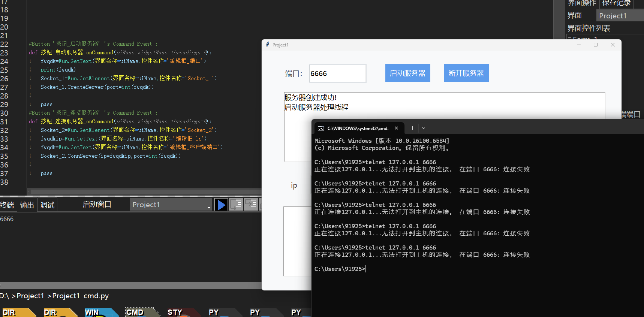Image resolution: width=644 pixels, height=317 pixels.
Task: Click the second indent icon in toolbar
Action: (x=251, y=204)
